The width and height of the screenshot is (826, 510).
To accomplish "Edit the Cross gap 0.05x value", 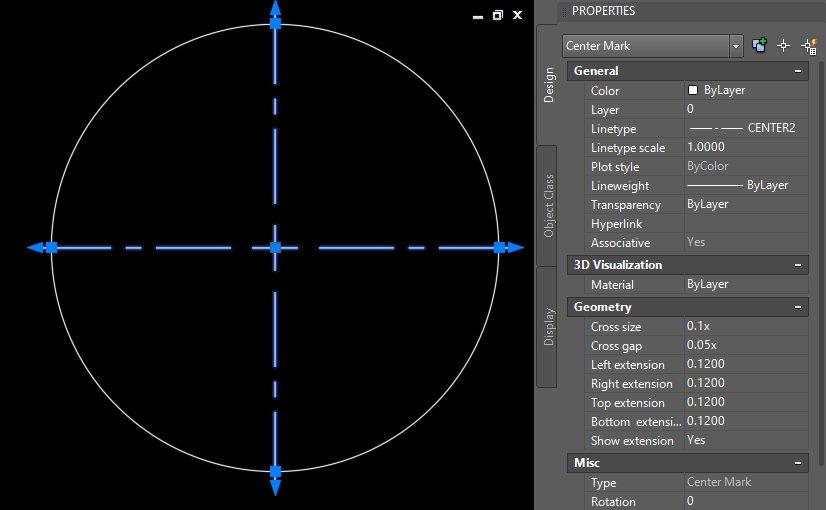I will 746,345.
